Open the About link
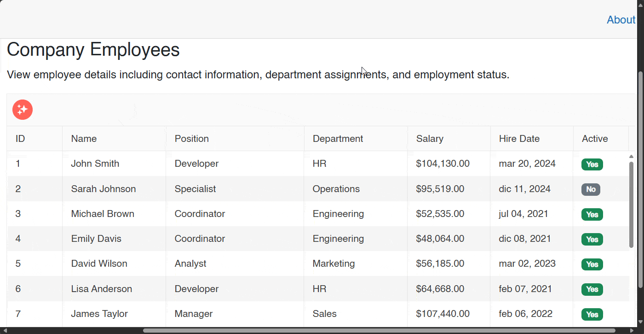This screenshot has height=334, width=644. tap(621, 20)
